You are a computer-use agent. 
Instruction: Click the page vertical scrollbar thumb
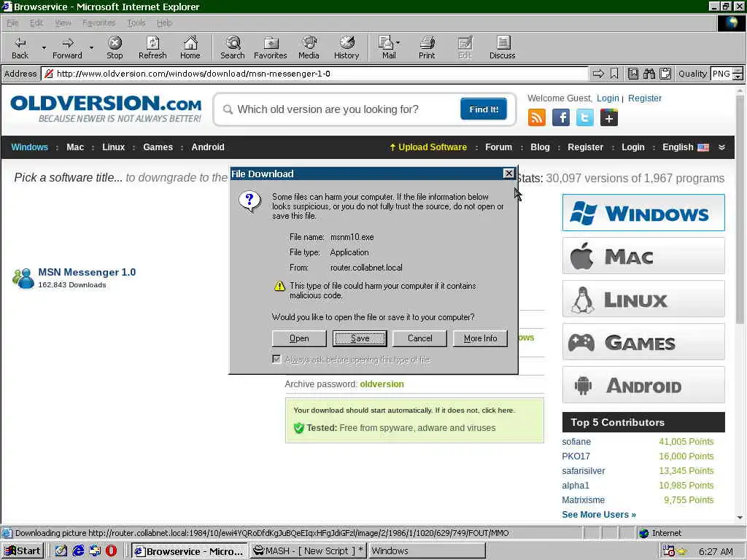740,209
